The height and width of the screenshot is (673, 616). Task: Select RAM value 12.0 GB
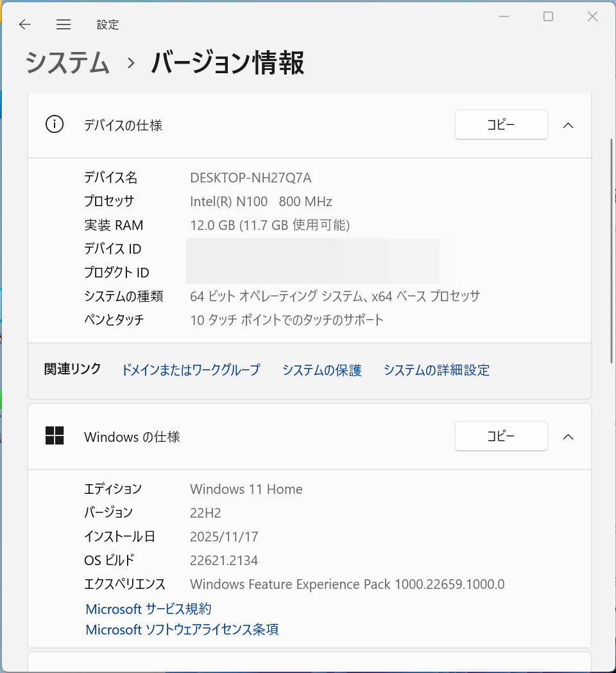tap(270, 225)
